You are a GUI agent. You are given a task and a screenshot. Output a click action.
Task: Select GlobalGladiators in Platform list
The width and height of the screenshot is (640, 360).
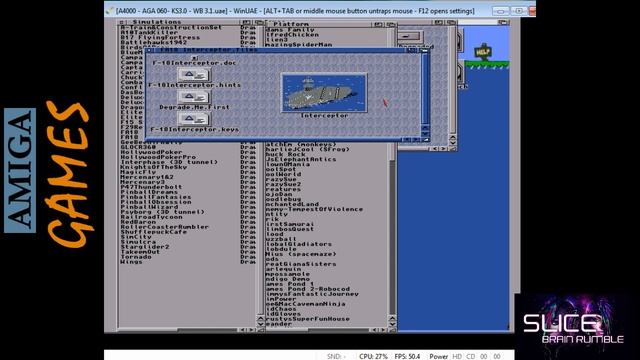pyautogui.click(x=298, y=244)
